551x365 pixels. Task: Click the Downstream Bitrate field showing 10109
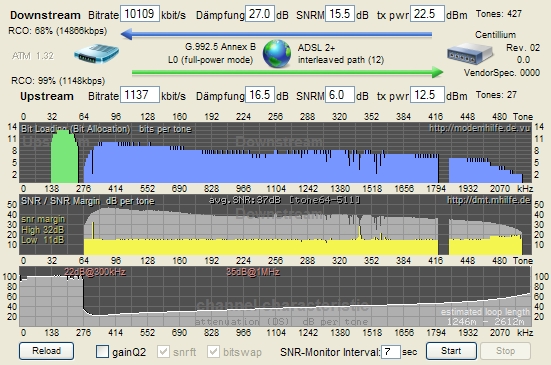[x=140, y=14]
